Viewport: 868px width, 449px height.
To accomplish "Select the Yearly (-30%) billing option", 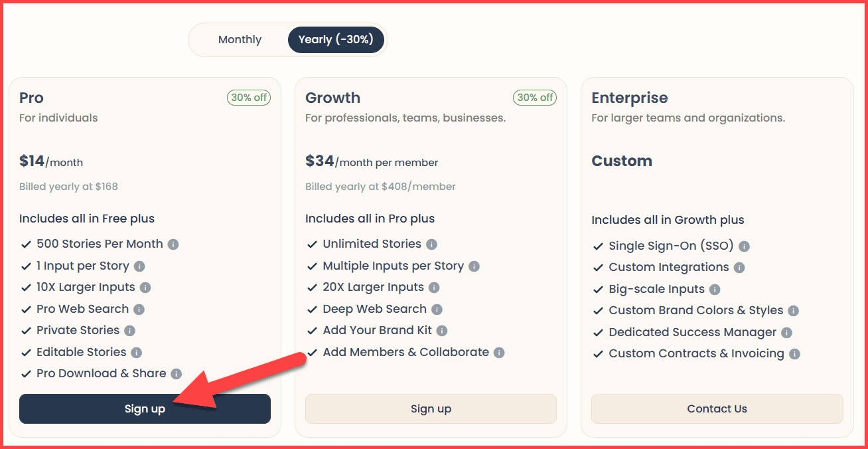I will 336,40.
